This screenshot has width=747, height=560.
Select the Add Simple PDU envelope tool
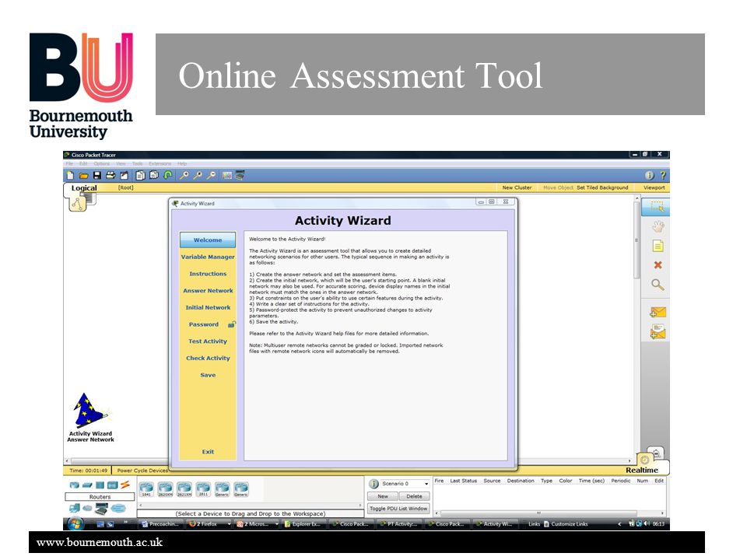[x=658, y=312]
